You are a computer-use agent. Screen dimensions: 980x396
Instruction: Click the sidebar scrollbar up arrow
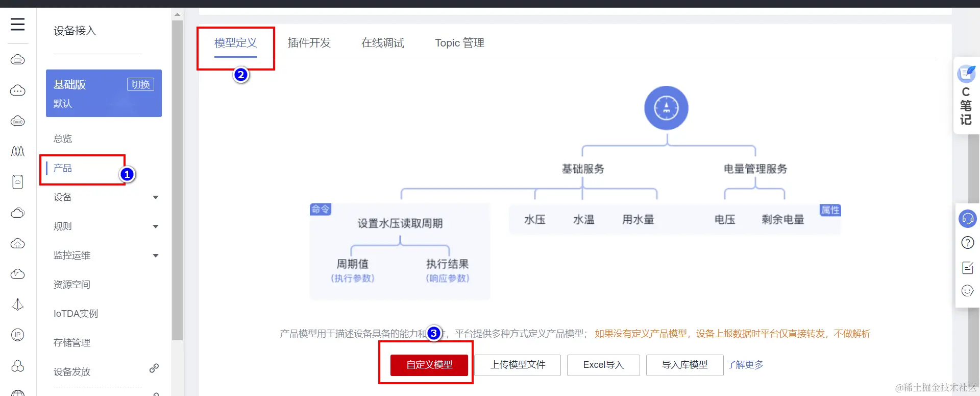click(x=177, y=14)
